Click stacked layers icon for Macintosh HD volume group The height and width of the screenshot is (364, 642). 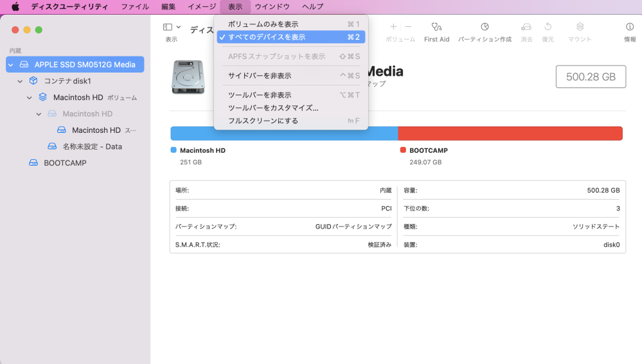click(x=42, y=98)
